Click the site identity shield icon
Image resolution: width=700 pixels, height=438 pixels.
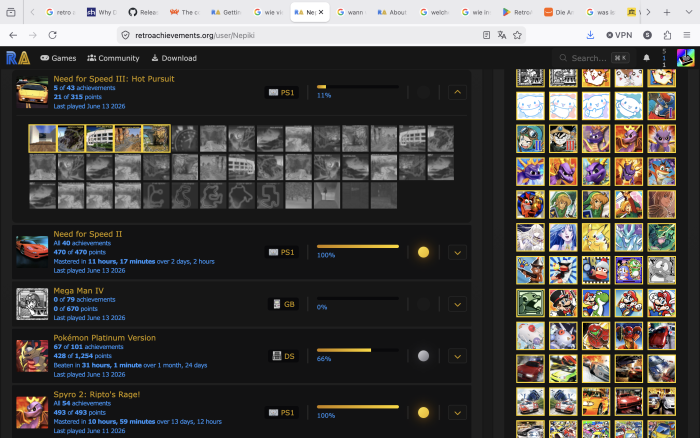pos(125,35)
